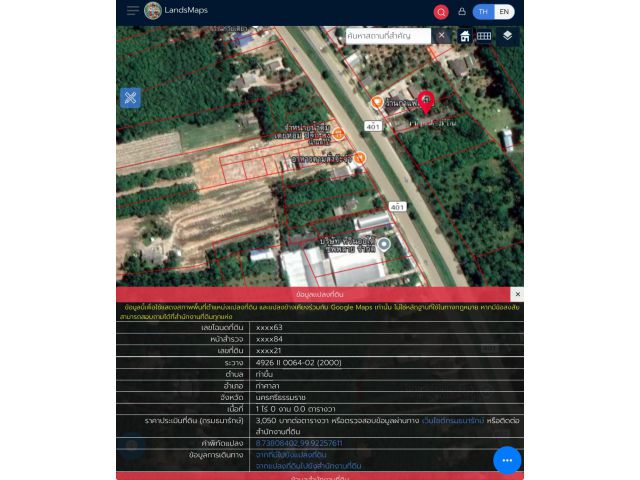
Task: Open the blue chat bubble button
Action: (x=507, y=460)
